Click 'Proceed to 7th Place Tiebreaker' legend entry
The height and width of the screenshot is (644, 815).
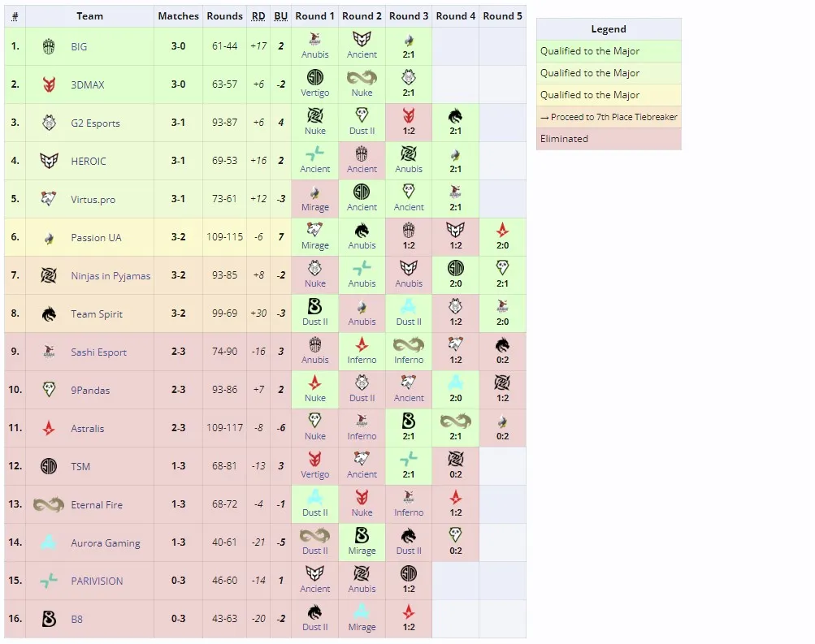click(x=609, y=117)
